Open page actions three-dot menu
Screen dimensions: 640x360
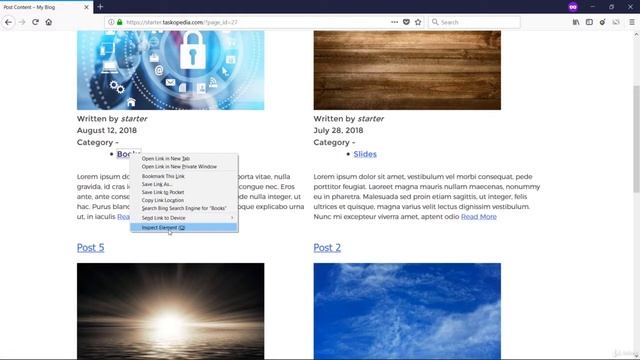[394, 22]
